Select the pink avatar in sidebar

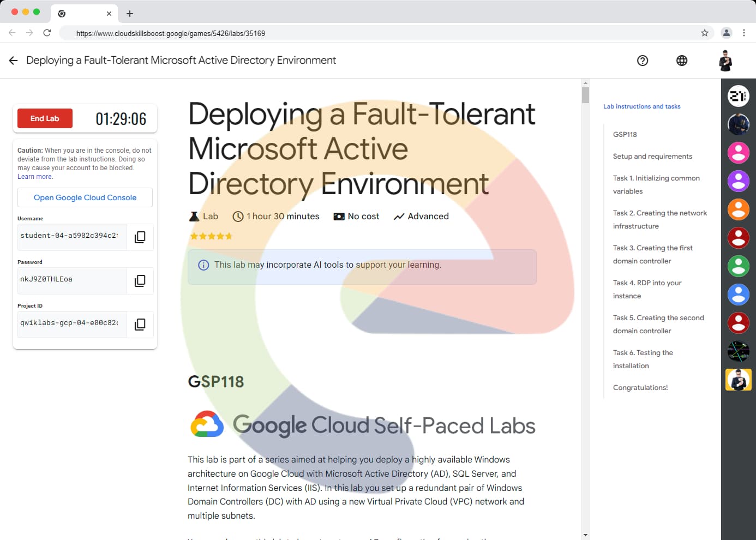[x=739, y=153]
